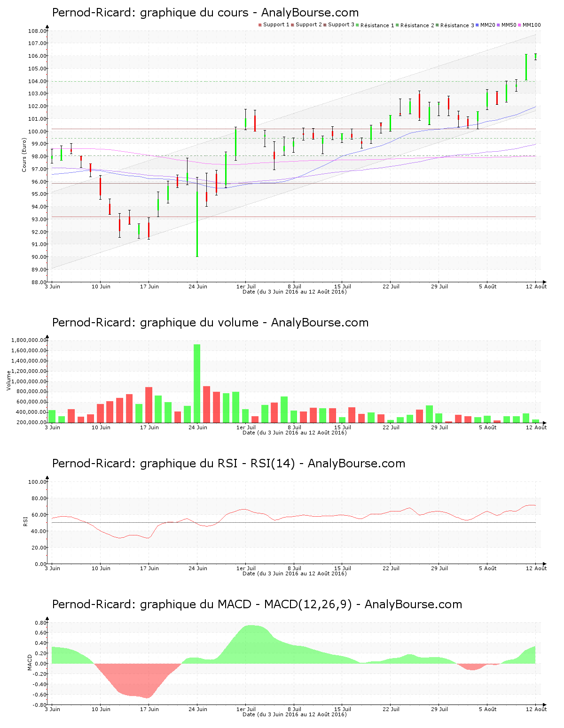The image size is (564, 728).
Task: Click the 'graphique du cours' chart title
Action: pyautogui.click(x=205, y=13)
